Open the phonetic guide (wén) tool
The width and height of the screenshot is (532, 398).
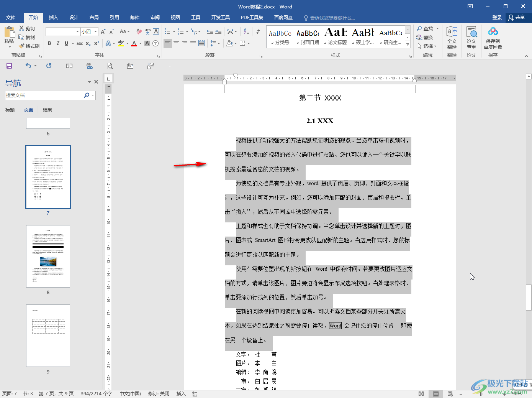pyautogui.click(x=147, y=31)
